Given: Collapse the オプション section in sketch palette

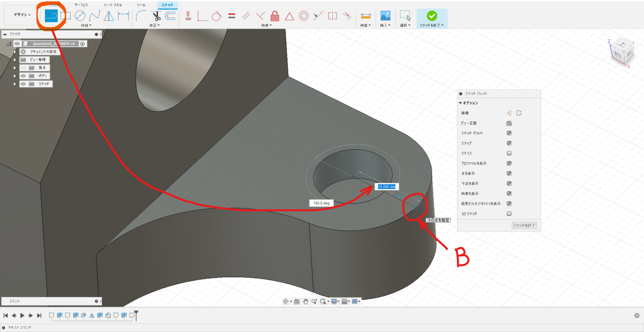Looking at the screenshot, I should click(x=460, y=103).
